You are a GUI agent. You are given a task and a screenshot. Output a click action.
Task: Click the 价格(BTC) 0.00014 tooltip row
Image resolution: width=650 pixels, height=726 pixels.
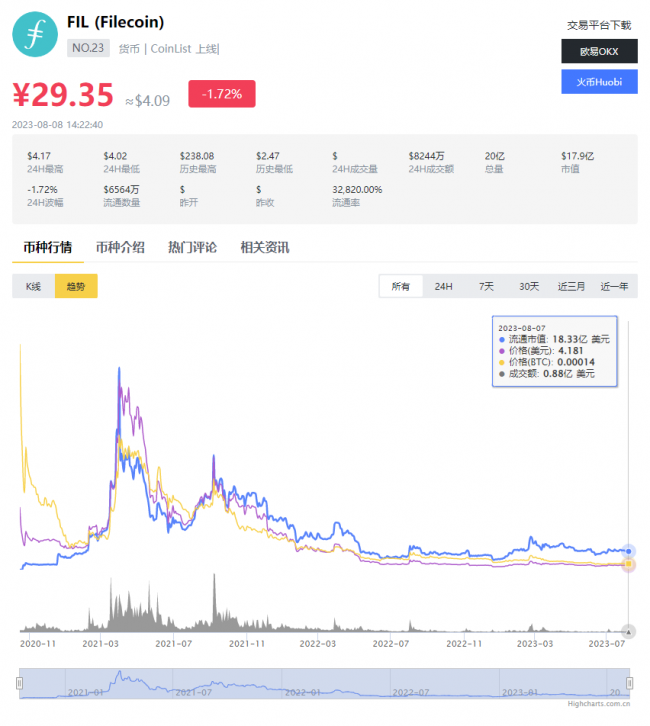pos(546,362)
